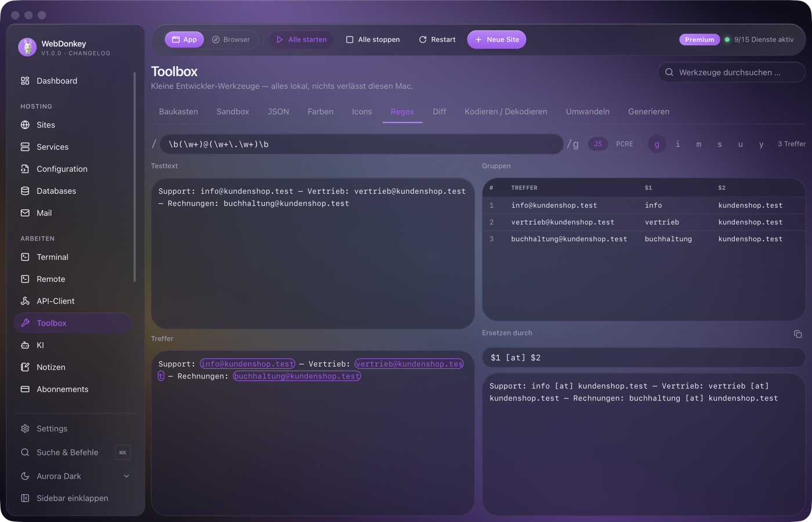The width and height of the screenshot is (812, 522).
Task: Open Settings from the sidebar
Action: pos(73,429)
